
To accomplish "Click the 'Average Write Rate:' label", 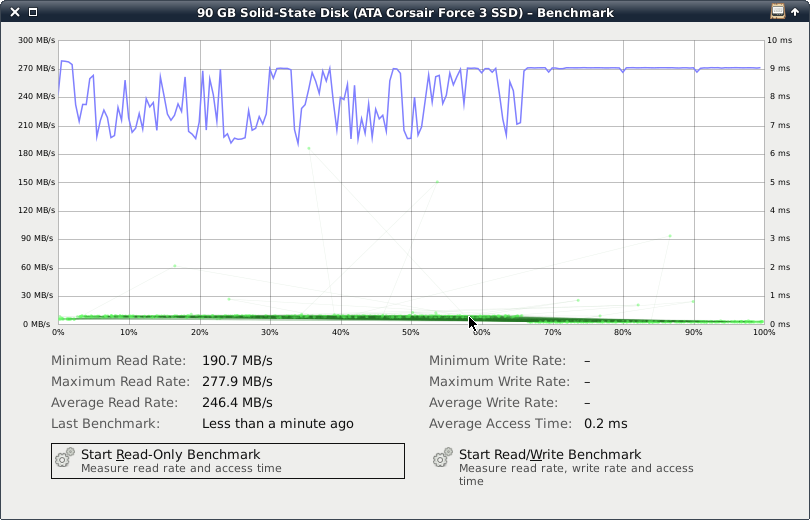I will 493,403.
